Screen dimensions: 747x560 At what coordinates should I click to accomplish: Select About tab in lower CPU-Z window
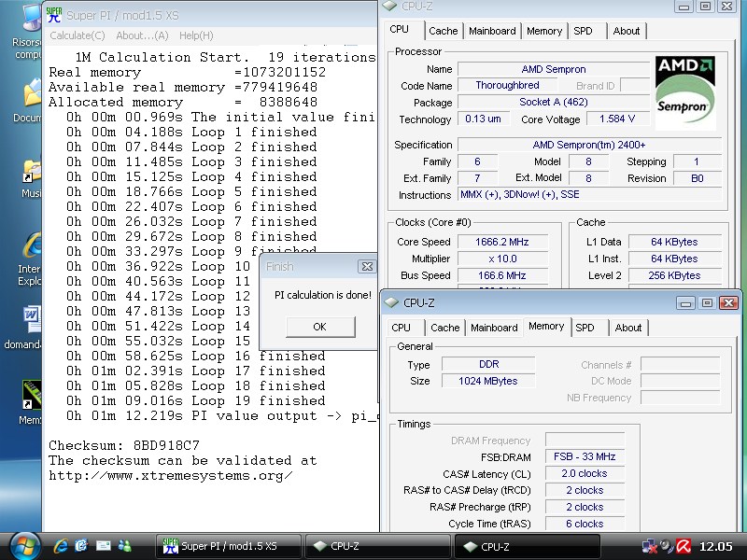tap(627, 328)
